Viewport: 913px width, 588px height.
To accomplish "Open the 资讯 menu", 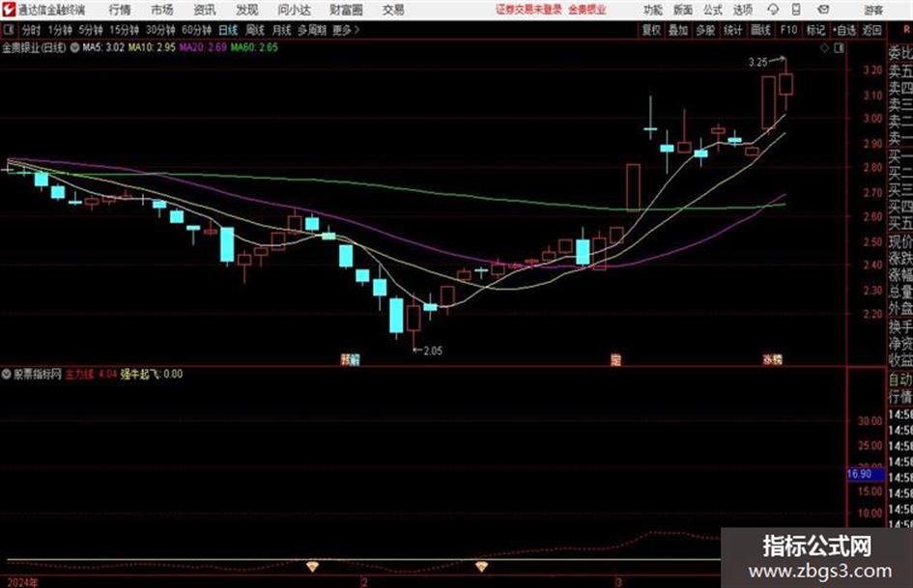I will point(205,10).
